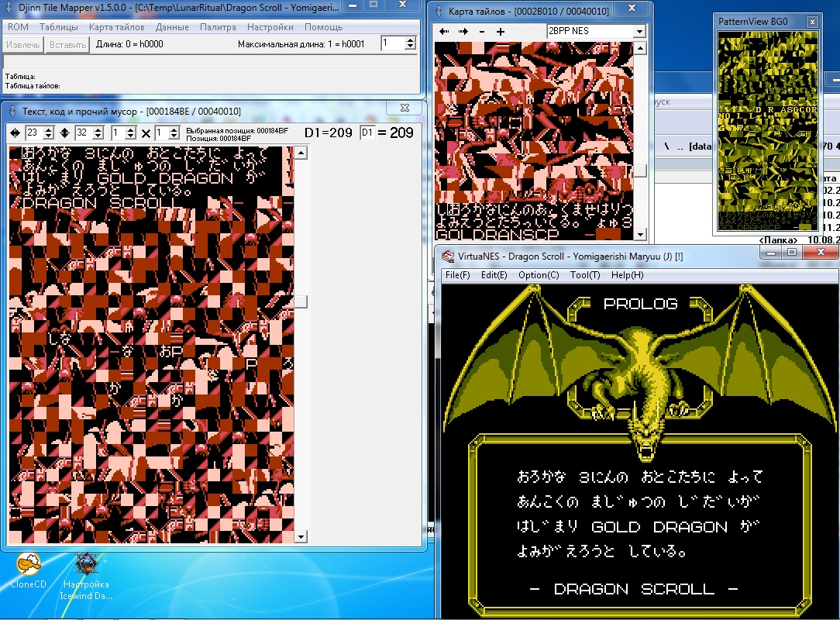840x620 pixels.
Task: Click the plus icon in Карта тайлов
Action: tap(501, 32)
